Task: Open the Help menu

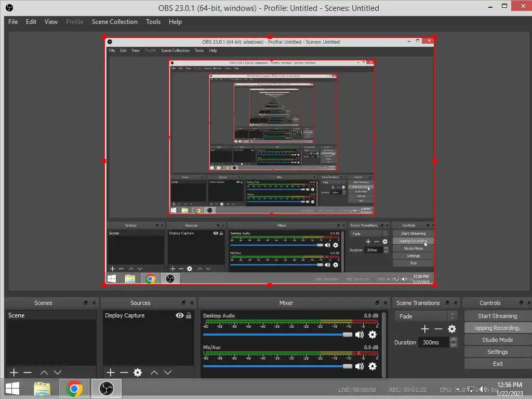Action: [x=175, y=22]
